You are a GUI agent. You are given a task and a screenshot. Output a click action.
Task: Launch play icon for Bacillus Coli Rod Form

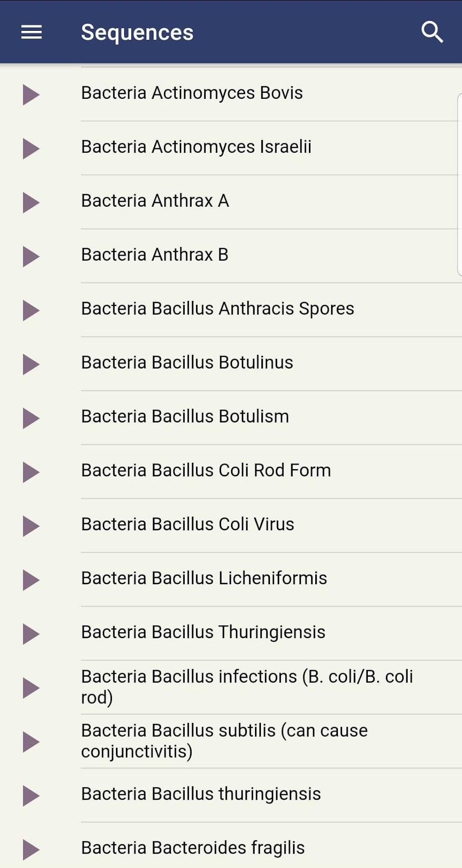point(31,472)
